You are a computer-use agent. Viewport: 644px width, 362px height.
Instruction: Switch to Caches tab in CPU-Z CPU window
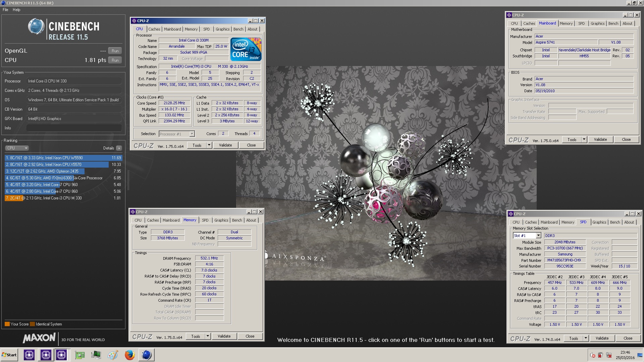click(x=154, y=29)
